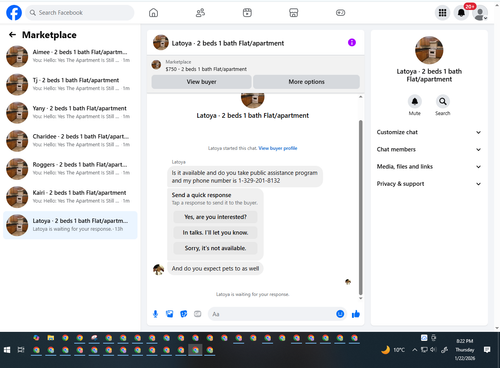The image size is (500, 368).
Task: Open the notifications bell
Action: pyautogui.click(x=461, y=13)
